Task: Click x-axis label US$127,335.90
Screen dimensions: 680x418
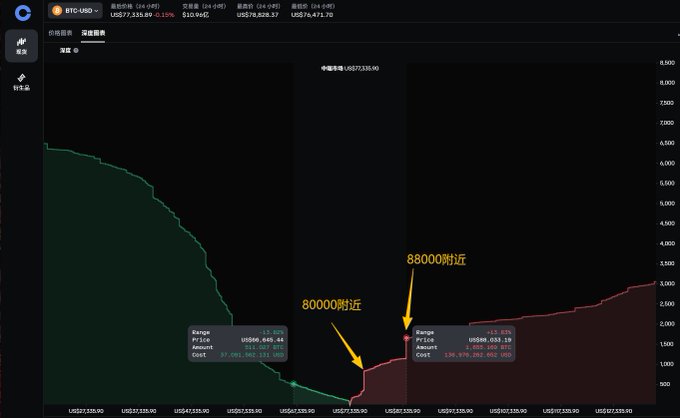Action: 614,411
